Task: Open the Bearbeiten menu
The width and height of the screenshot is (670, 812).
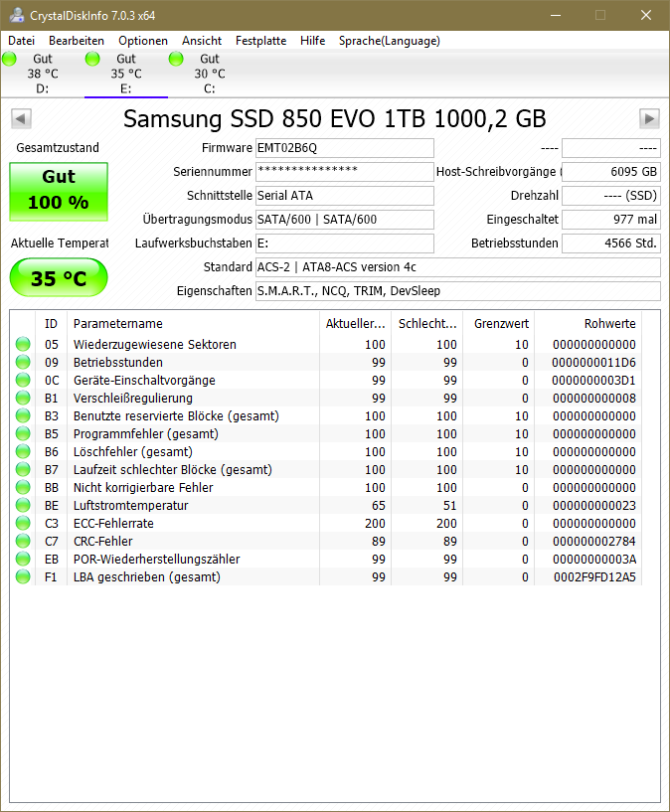Action: (77, 41)
